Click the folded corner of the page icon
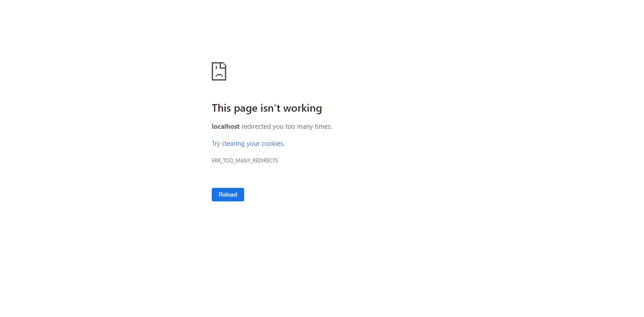The width and height of the screenshot is (644, 317). click(x=224, y=65)
